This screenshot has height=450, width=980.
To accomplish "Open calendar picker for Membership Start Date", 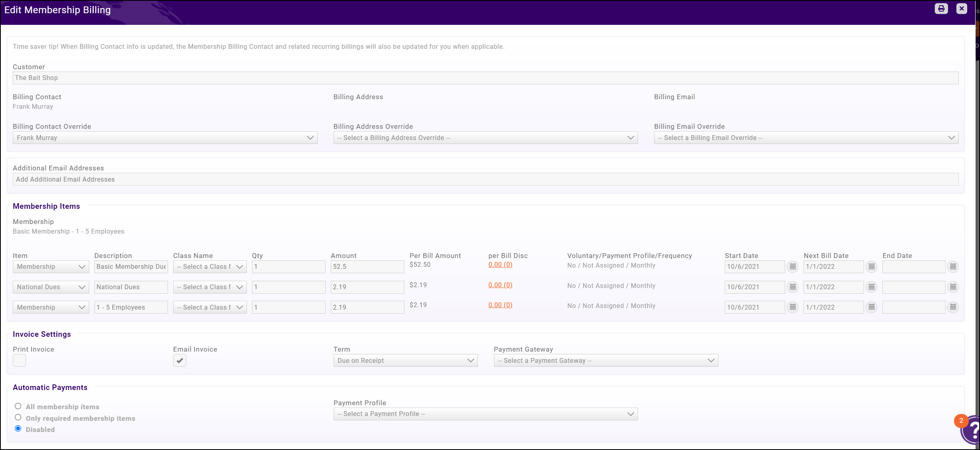I will coord(792,266).
